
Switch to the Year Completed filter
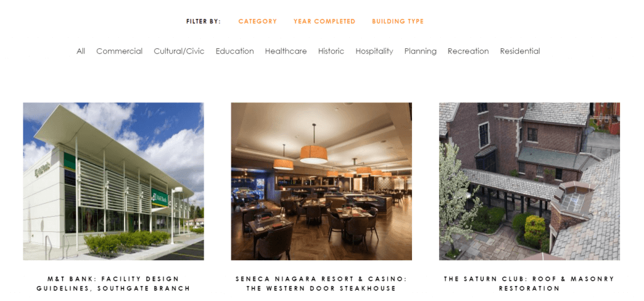[x=324, y=21]
